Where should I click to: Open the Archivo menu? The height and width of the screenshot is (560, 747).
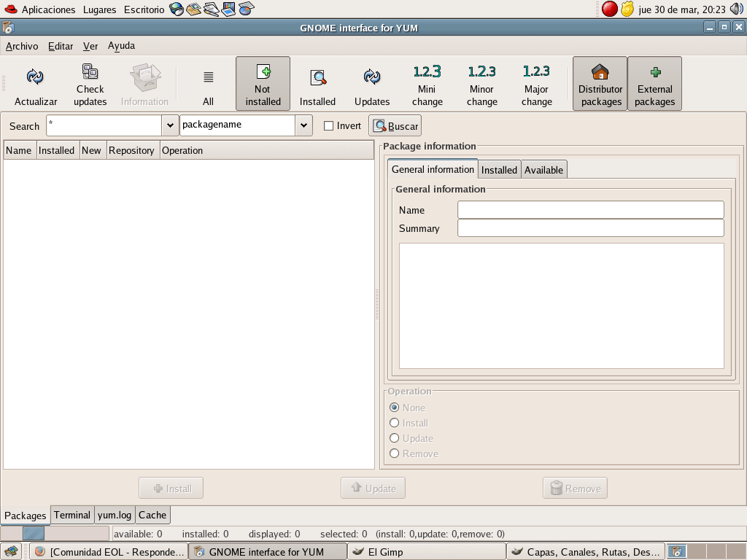22,46
